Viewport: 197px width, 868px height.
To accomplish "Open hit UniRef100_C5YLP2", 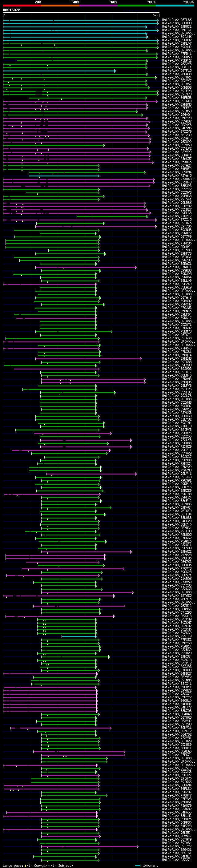I will pyautogui.click(x=177, y=149).
